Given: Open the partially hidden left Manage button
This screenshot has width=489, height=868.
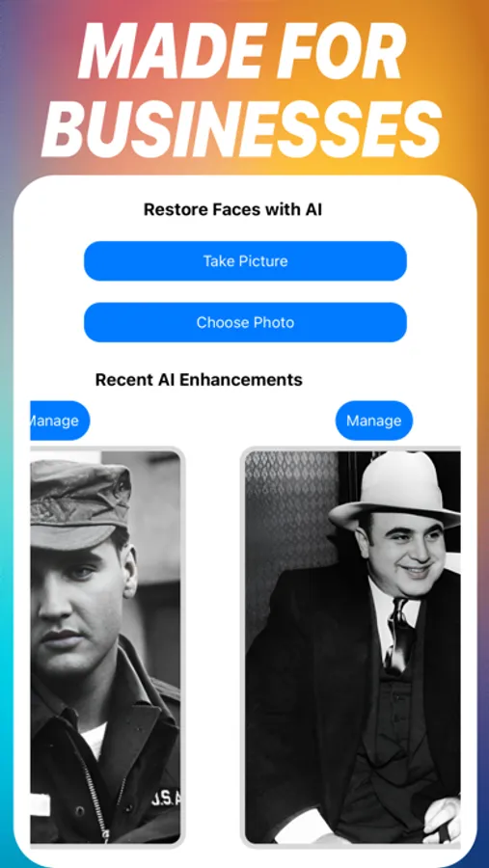Looking at the screenshot, I should [60, 420].
